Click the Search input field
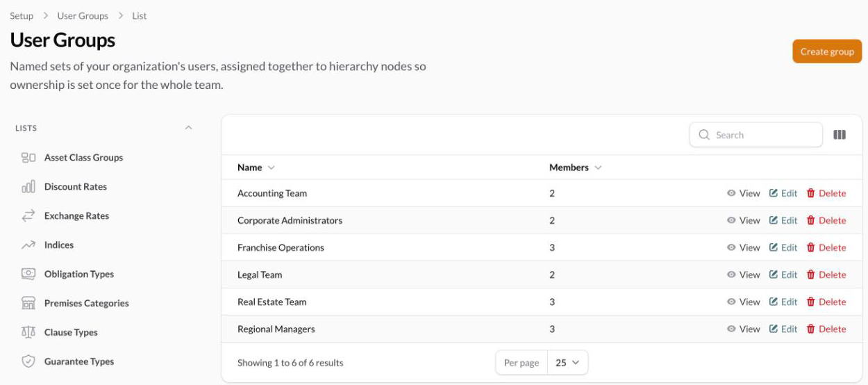The height and width of the screenshot is (385, 868). point(756,135)
